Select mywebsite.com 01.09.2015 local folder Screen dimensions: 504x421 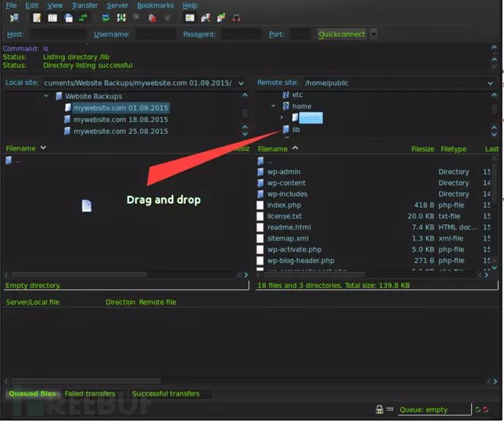point(121,107)
